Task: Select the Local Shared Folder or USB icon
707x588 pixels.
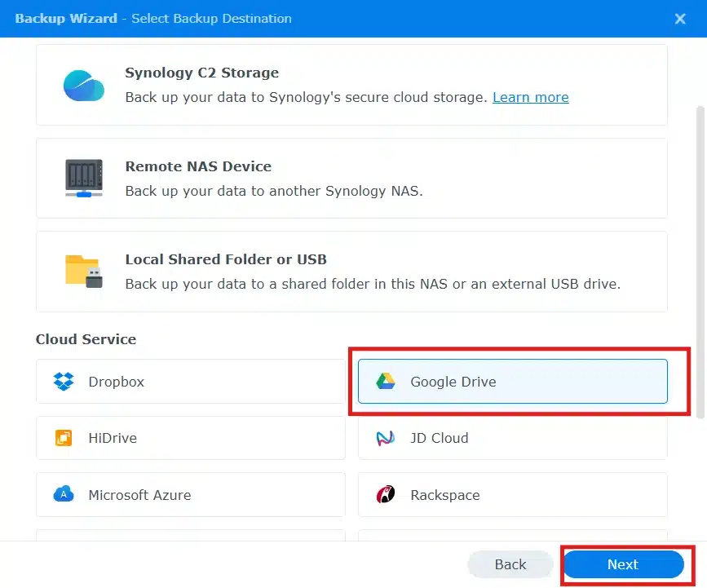Action: coord(83,272)
